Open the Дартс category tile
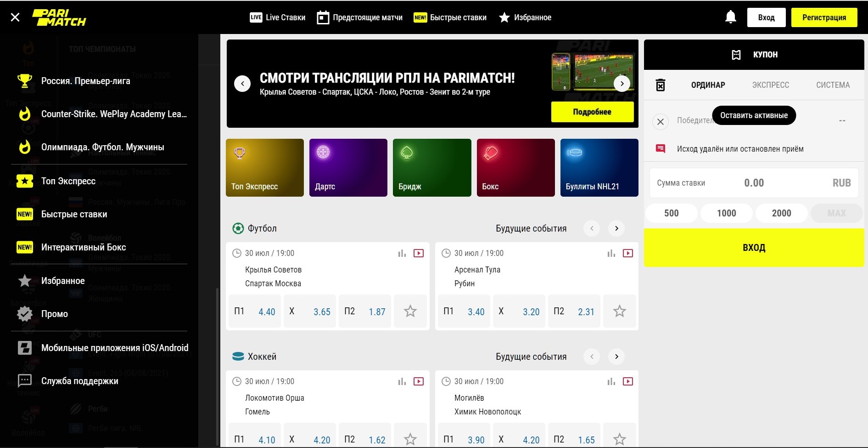This screenshot has width=868, height=448. point(348,168)
